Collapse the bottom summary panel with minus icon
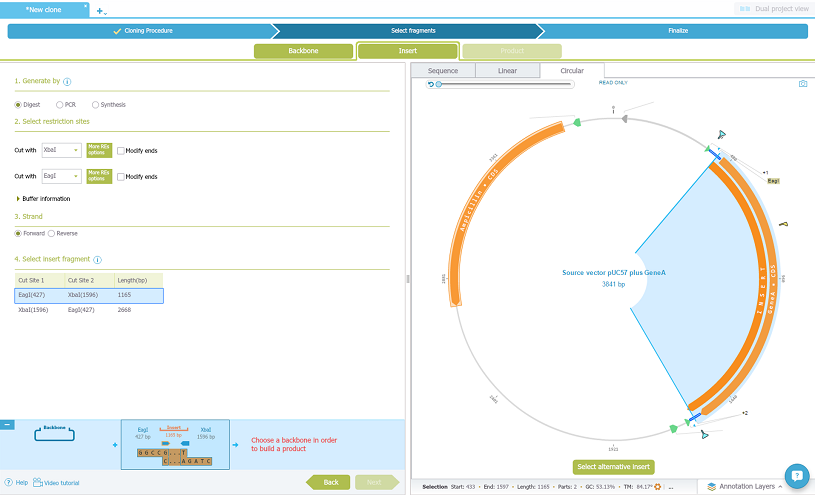This screenshot has height=495, width=815. pyautogui.click(x=7, y=425)
